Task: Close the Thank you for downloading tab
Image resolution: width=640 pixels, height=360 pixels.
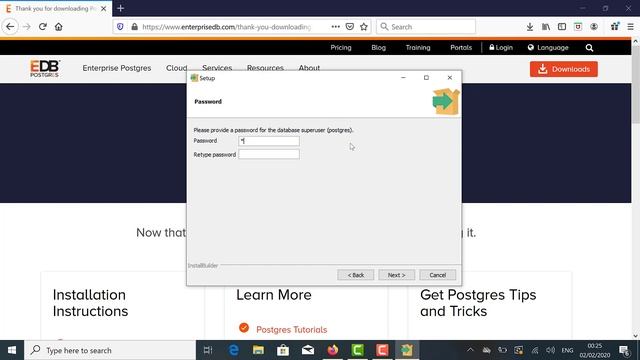Action: [x=104, y=8]
